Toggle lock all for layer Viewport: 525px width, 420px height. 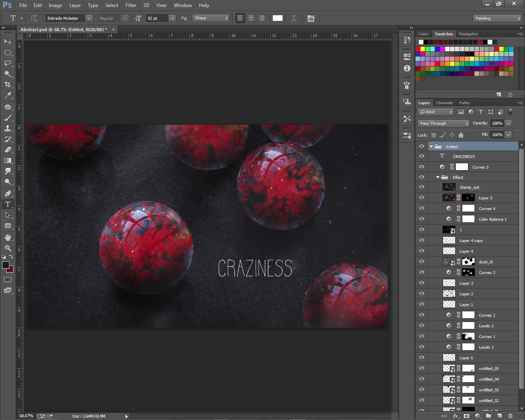[461, 135]
